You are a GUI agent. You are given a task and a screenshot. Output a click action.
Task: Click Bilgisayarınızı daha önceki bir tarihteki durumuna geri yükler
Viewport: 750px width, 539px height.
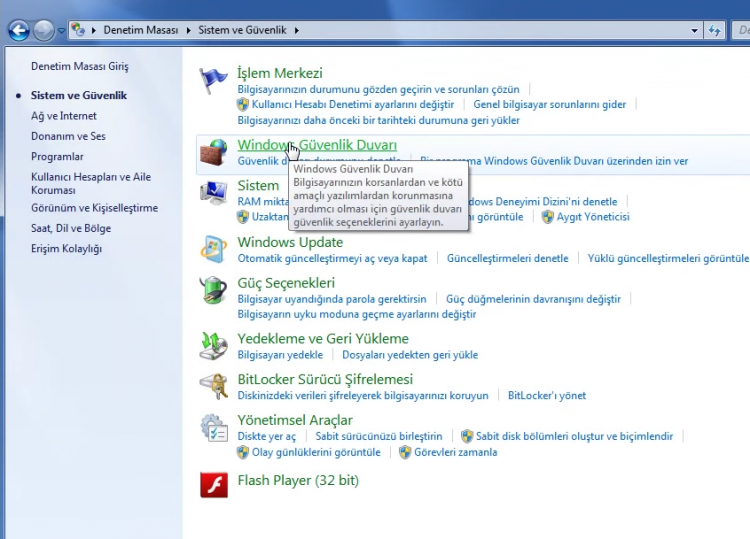point(378,120)
